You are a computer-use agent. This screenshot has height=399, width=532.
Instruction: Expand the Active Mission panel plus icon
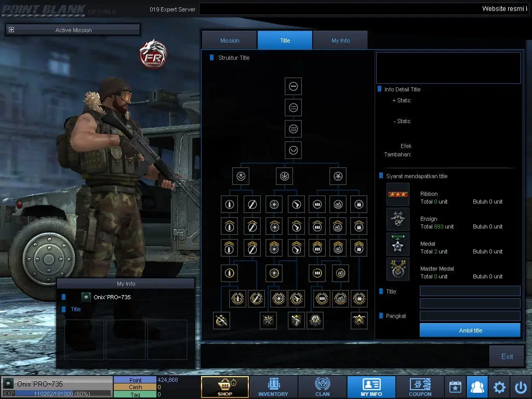pyautogui.click(x=11, y=30)
